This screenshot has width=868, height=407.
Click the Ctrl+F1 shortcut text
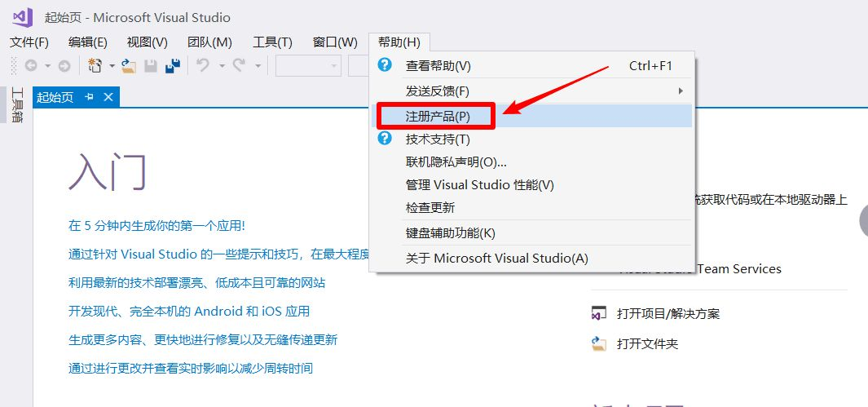[x=650, y=66]
